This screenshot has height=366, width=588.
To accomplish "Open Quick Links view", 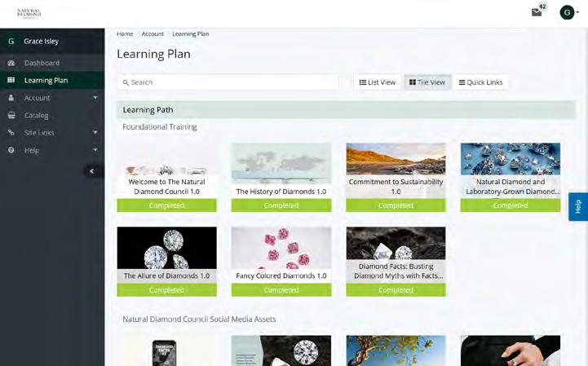I will pos(480,82).
